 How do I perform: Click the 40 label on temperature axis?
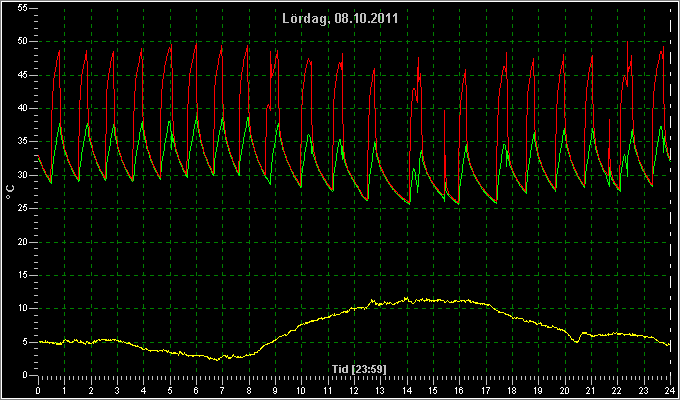[23, 108]
